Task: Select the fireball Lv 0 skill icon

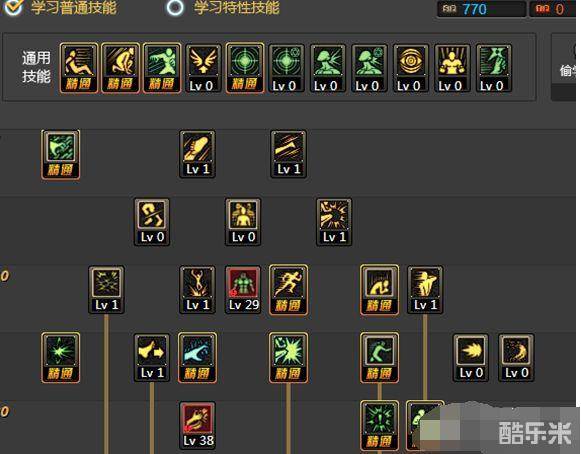Action: click(471, 357)
